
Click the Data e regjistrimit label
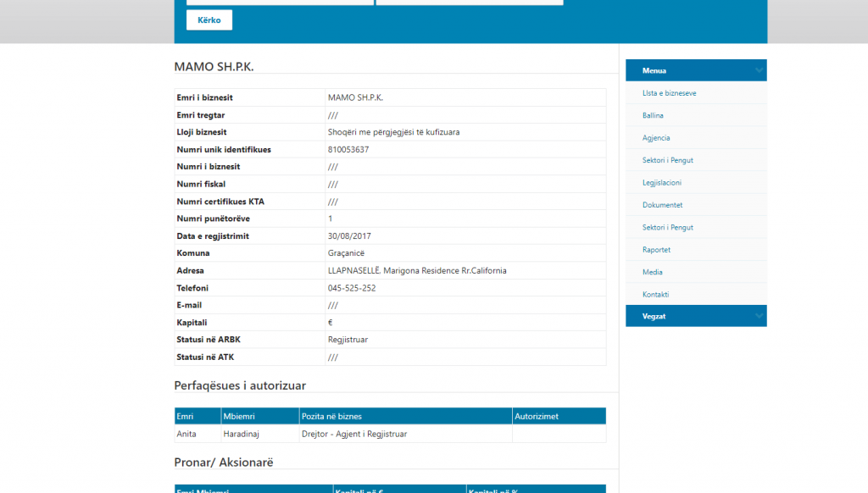(213, 235)
